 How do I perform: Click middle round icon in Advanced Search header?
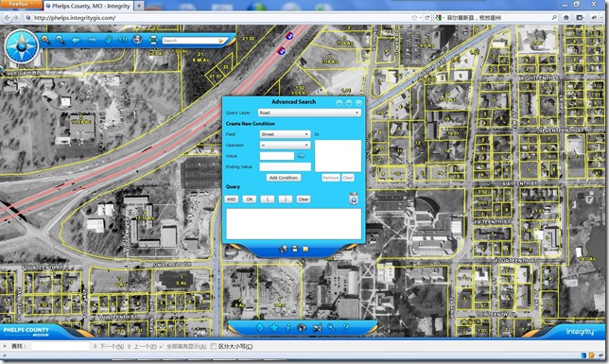[349, 102]
